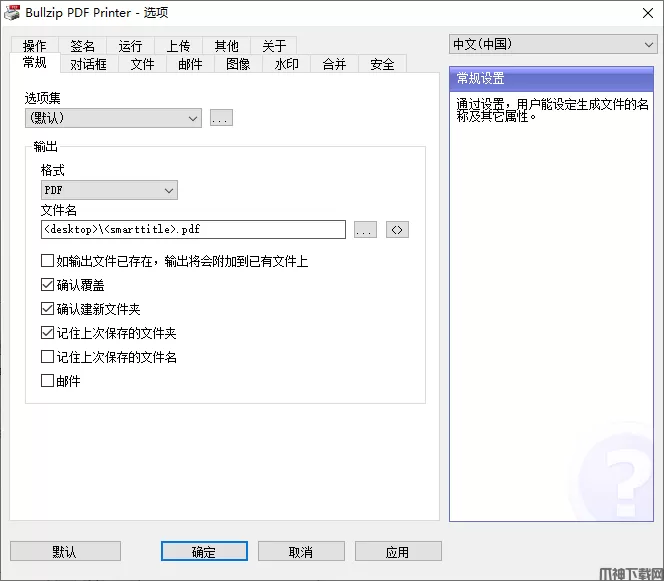Open the 水印 tab

(x=286, y=64)
